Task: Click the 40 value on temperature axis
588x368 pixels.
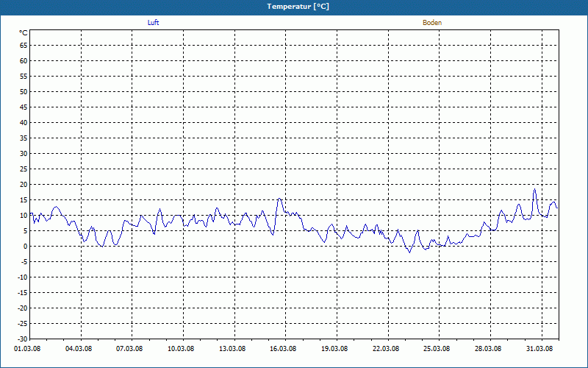Action: pyautogui.click(x=24, y=123)
